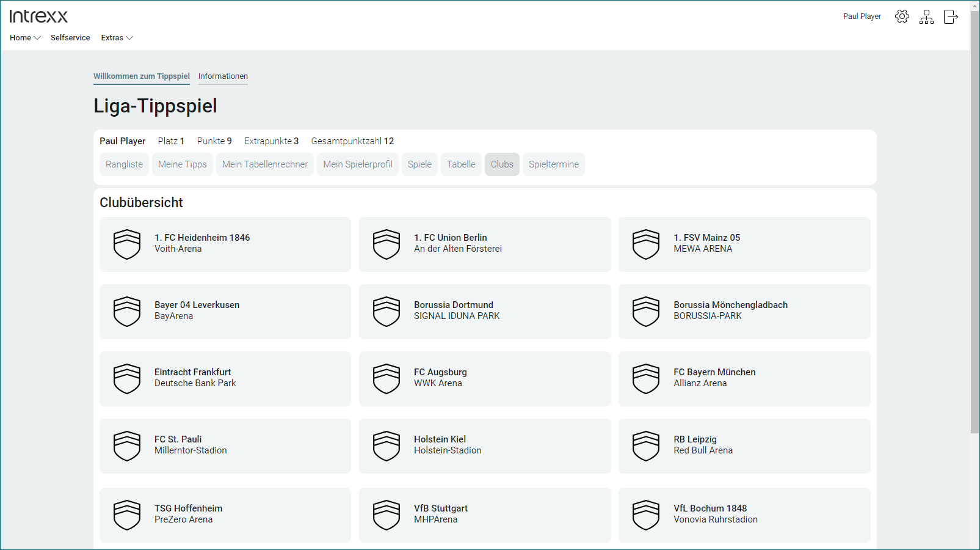Click the Paul Player username in header
Image resolution: width=980 pixels, height=550 pixels.
[x=862, y=16]
